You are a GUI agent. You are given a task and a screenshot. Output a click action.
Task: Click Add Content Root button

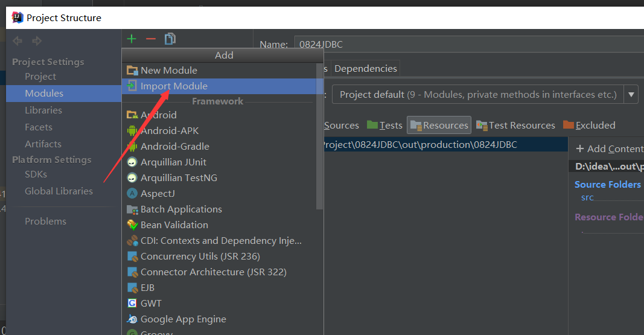pos(610,148)
